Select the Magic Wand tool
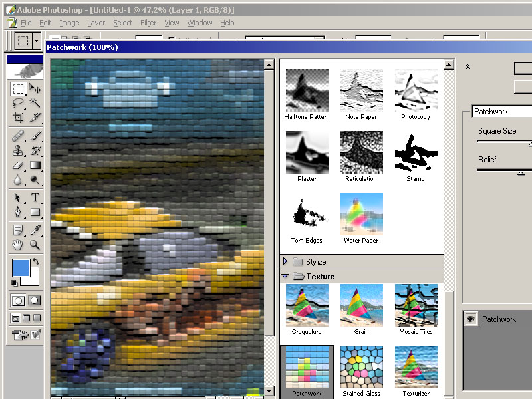 [x=35, y=103]
